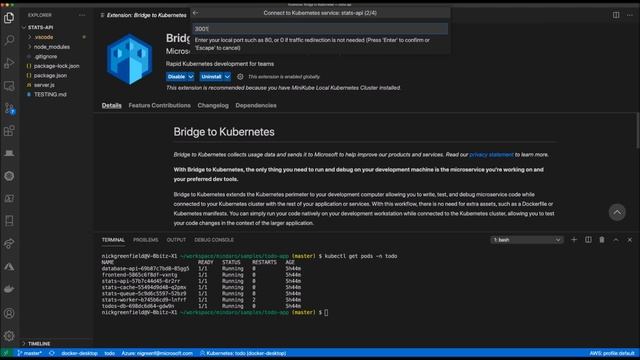Image resolution: width=640 pixels, height=360 pixels.
Task: Open server.js in Explorer
Action: pyautogui.click(x=44, y=85)
